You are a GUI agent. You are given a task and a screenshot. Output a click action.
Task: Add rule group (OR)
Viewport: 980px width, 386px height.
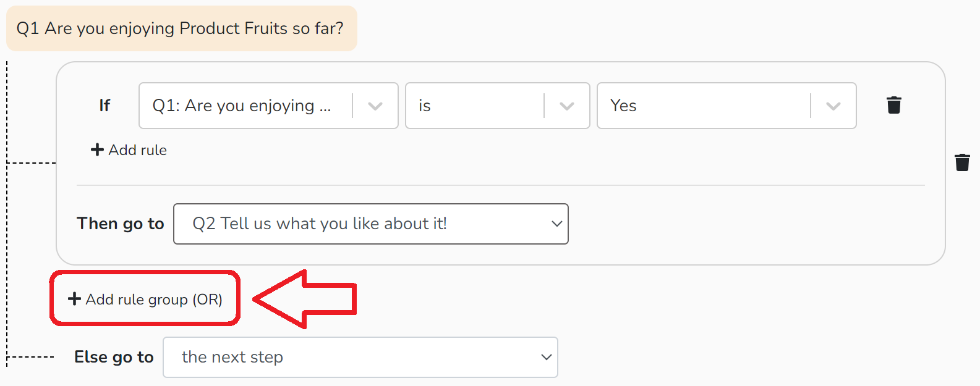point(145,299)
